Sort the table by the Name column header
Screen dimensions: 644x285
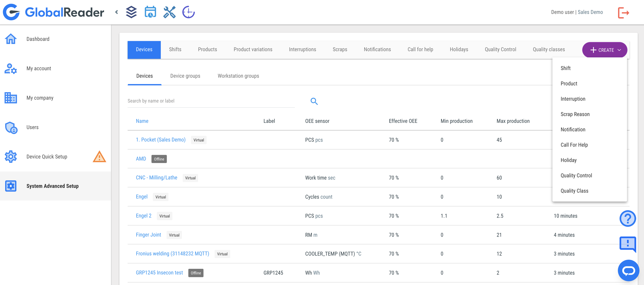point(142,121)
